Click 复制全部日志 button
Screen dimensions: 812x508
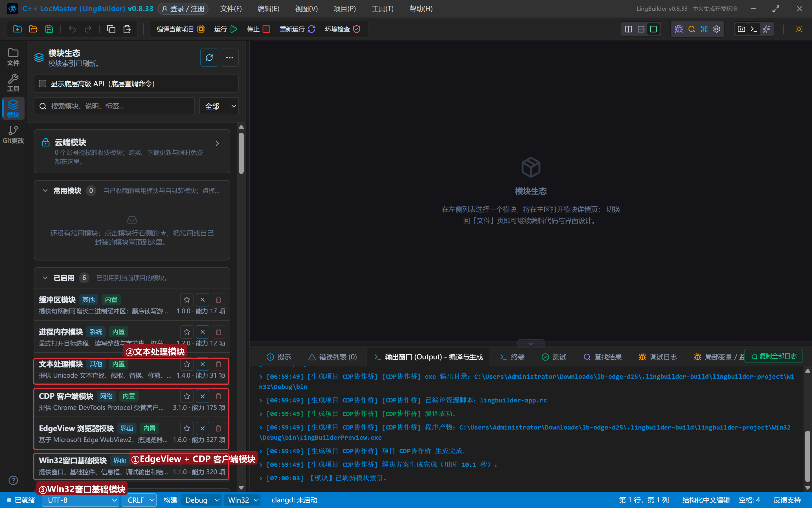(773, 356)
